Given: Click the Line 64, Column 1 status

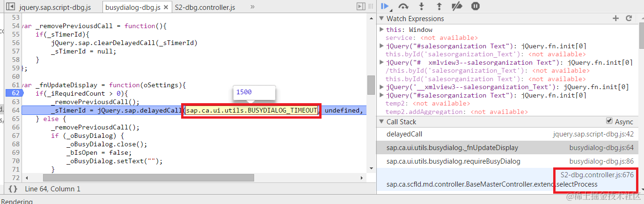Looking at the screenshot, I should tap(52, 189).
